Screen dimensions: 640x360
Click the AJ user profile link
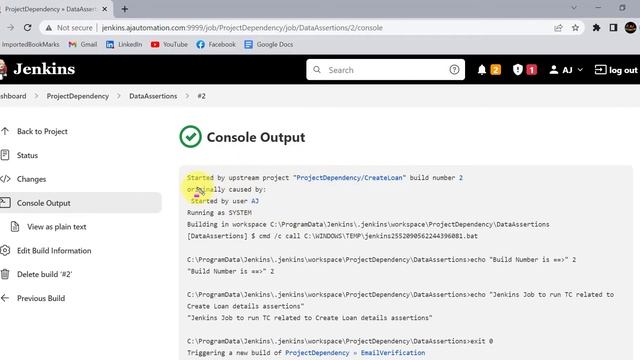(x=561, y=70)
